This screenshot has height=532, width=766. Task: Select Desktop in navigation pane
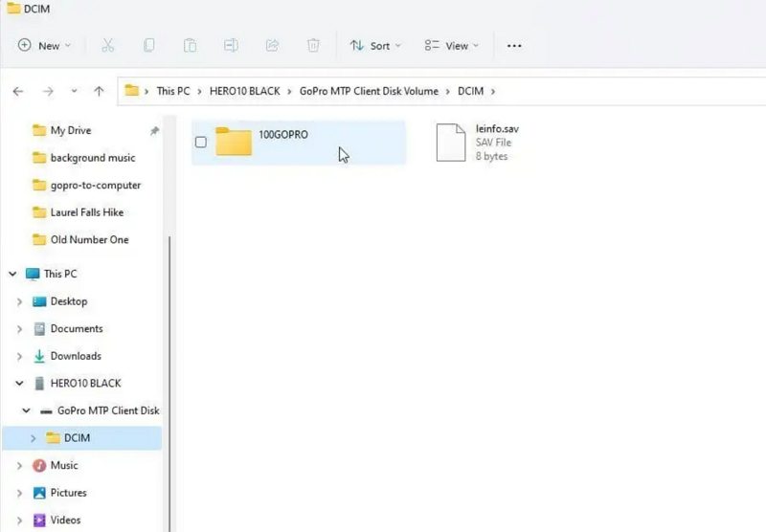coord(69,301)
